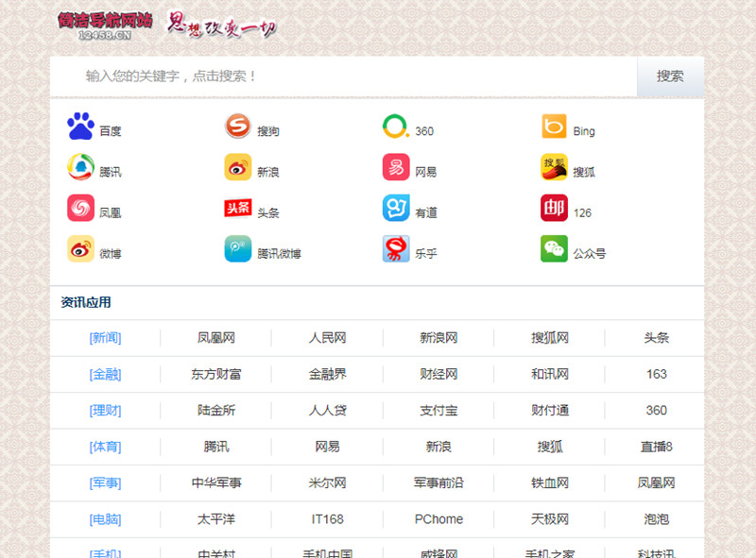756x558 pixels.
Task: Select the [电脑] category link
Action: 105,519
